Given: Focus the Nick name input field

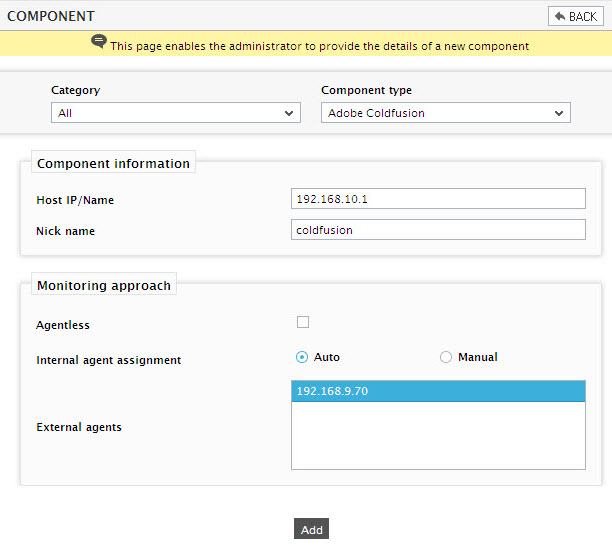Looking at the screenshot, I should point(438,230).
